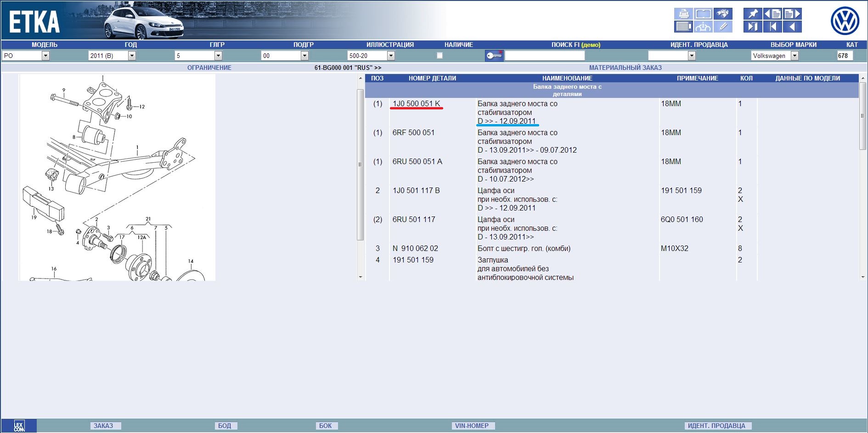868x433 pixels.
Task: Click the pencil edit icon
Action: coord(723,27)
